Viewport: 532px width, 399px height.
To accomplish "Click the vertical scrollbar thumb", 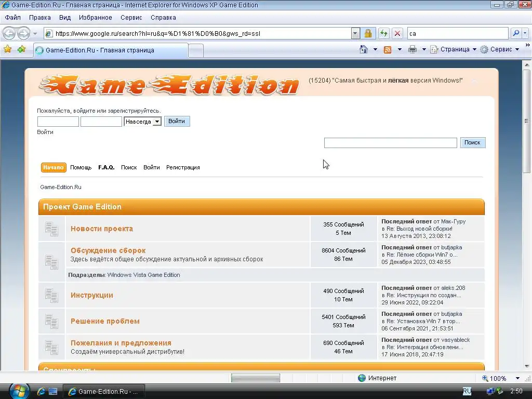I will [x=527, y=121].
